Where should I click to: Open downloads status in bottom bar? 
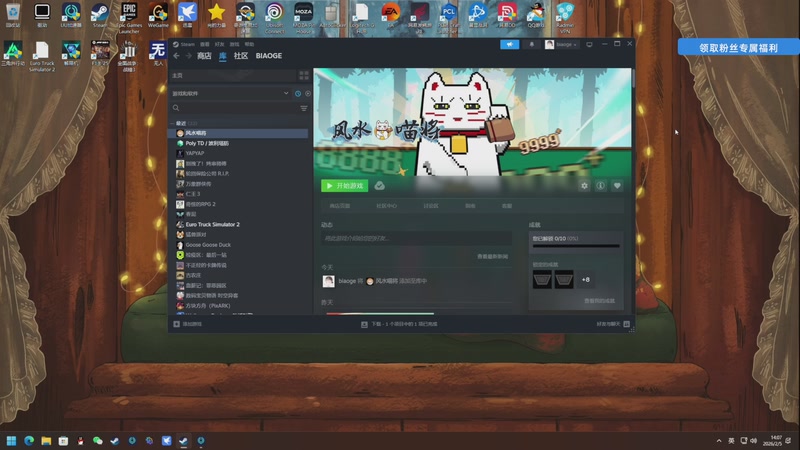click(x=399, y=324)
